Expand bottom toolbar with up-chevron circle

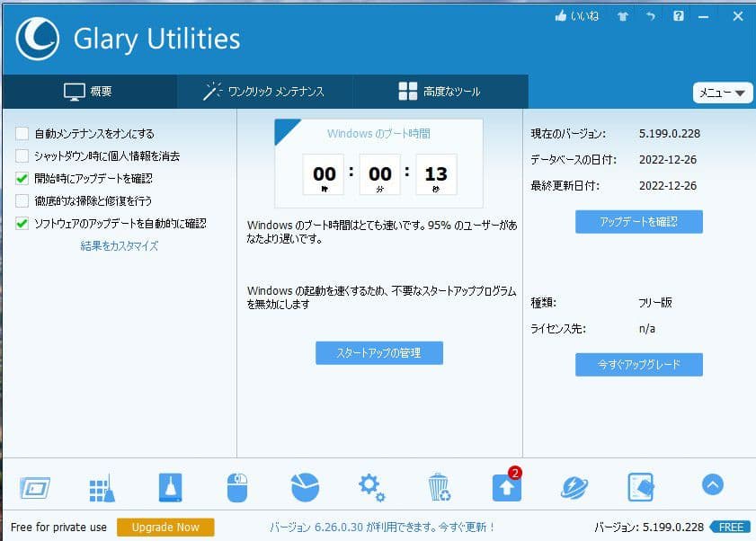coord(713,484)
